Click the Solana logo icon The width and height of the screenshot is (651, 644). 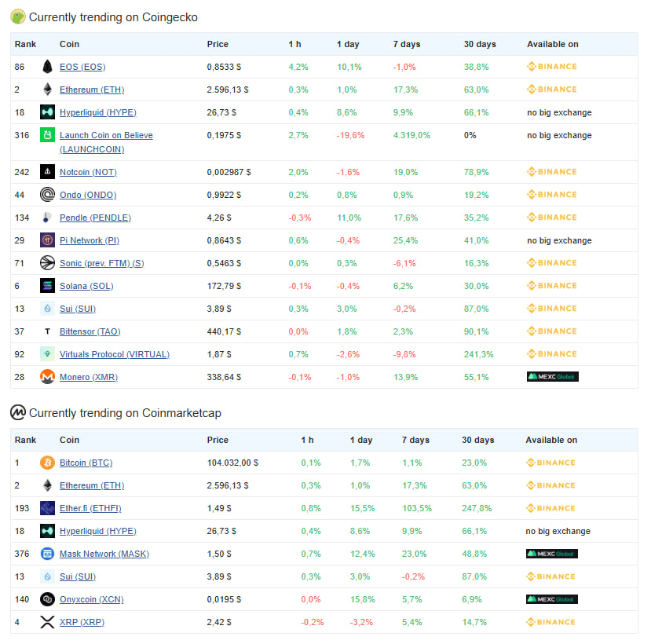(47, 286)
